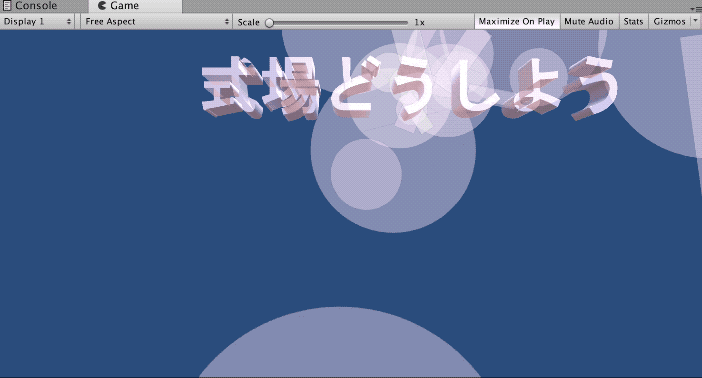This screenshot has height=378, width=702.
Task: Click the 1x scale value
Action: coord(419,22)
